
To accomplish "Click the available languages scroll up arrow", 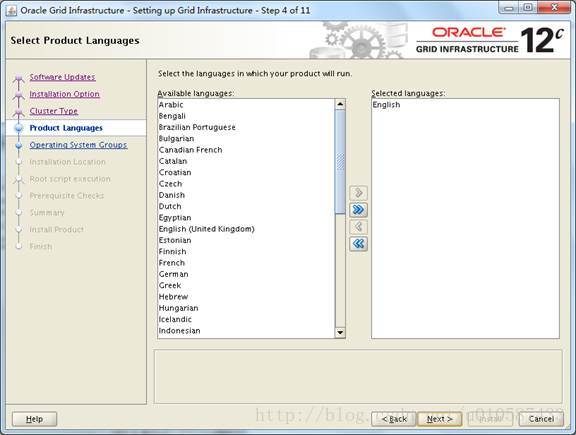I will 340,104.
